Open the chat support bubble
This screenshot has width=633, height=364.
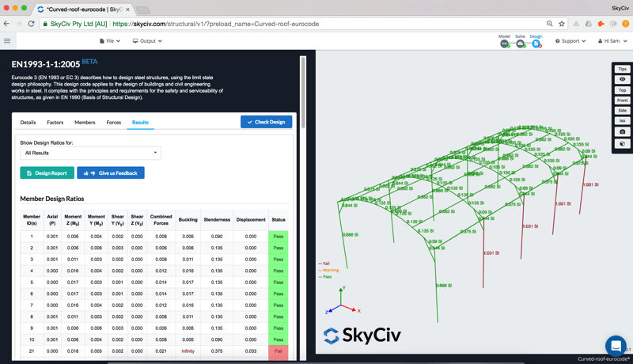[616, 346]
